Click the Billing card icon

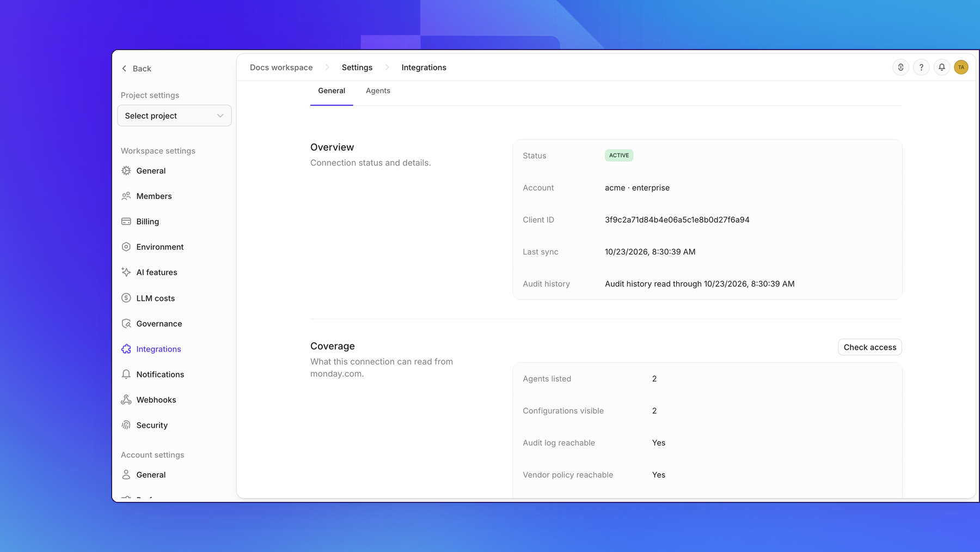(x=126, y=221)
